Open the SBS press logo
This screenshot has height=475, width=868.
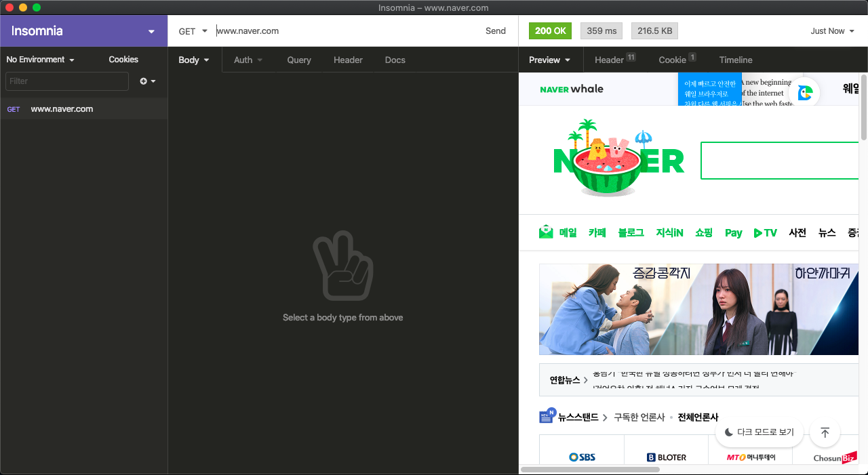(x=582, y=457)
